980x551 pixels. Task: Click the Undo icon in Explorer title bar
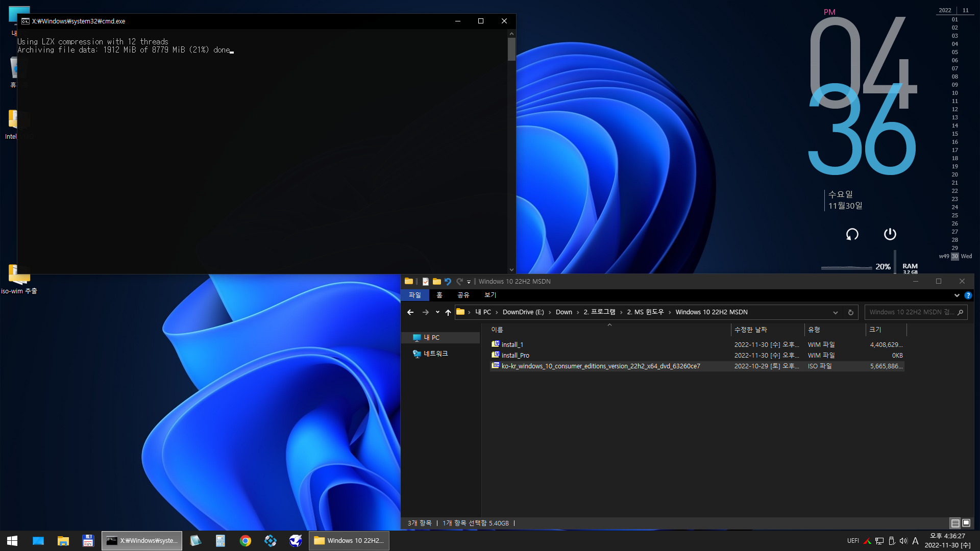point(448,281)
